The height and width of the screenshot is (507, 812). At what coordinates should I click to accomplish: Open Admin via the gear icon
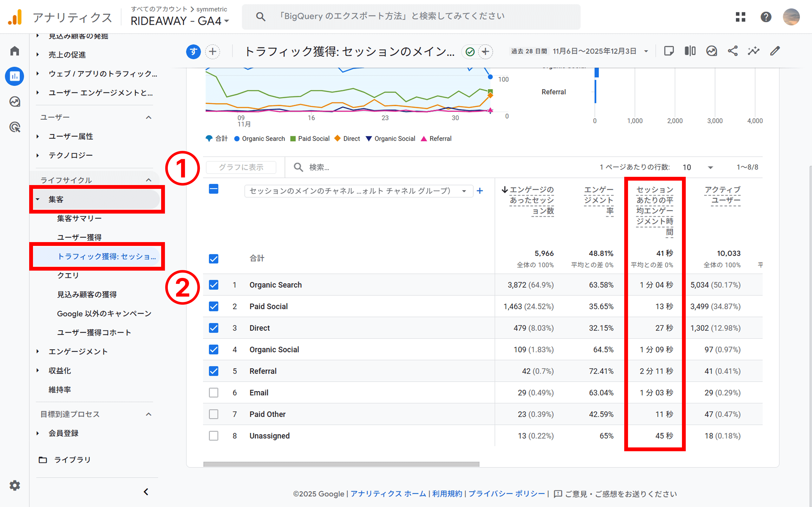(x=14, y=485)
